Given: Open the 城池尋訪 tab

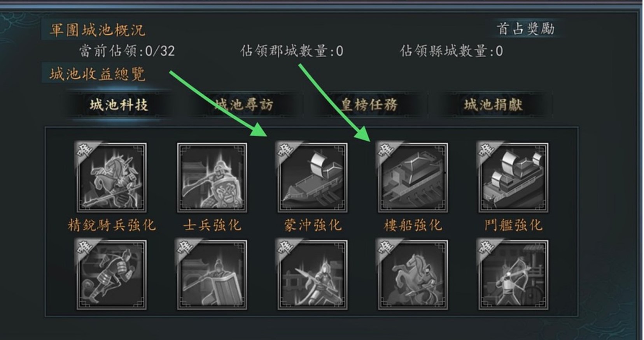Looking at the screenshot, I should tap(244, 105).
